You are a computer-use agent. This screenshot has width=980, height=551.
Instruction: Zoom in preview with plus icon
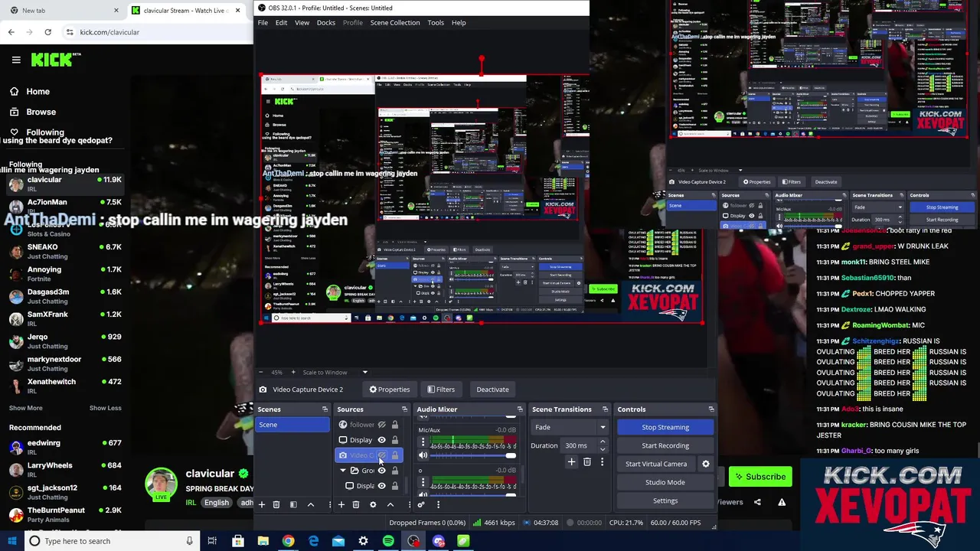(x=292, y=372)
